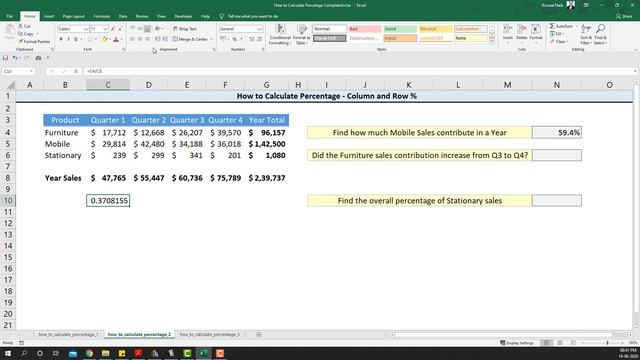The image size is (640, 360).
Task: Open the Windows Start menu
Action: [8, 353]
